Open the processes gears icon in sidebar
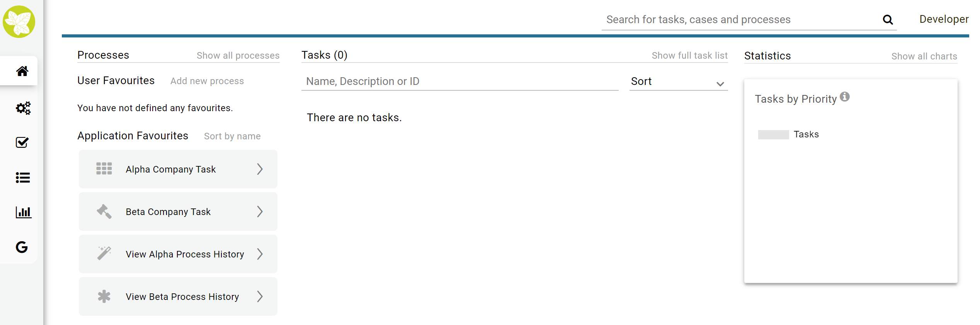980x325 pixels. click(x=23, y=108)
